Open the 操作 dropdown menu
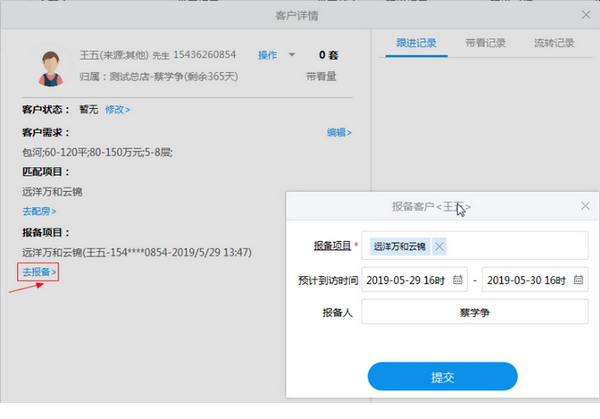Screen dimensions: 600x419 [x=275, y=55]
